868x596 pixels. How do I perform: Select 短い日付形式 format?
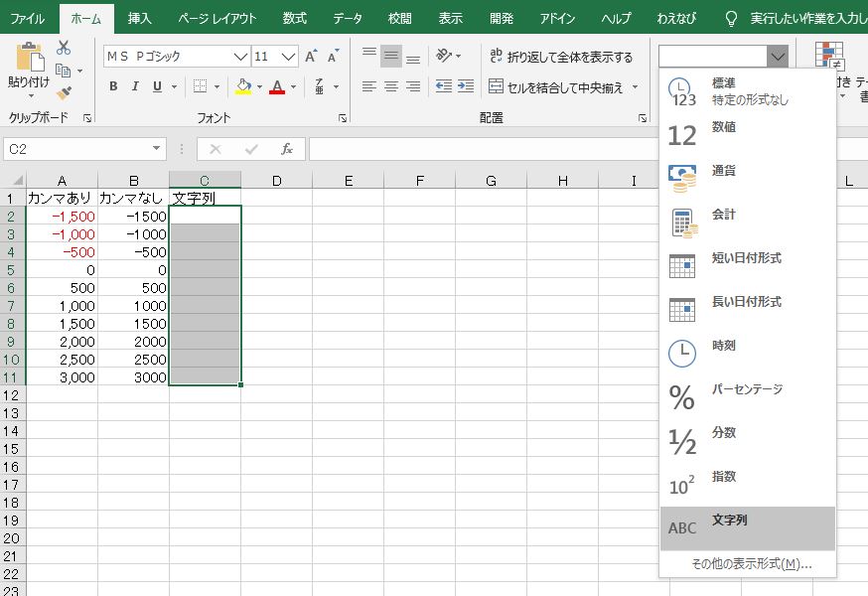point(747,266)
